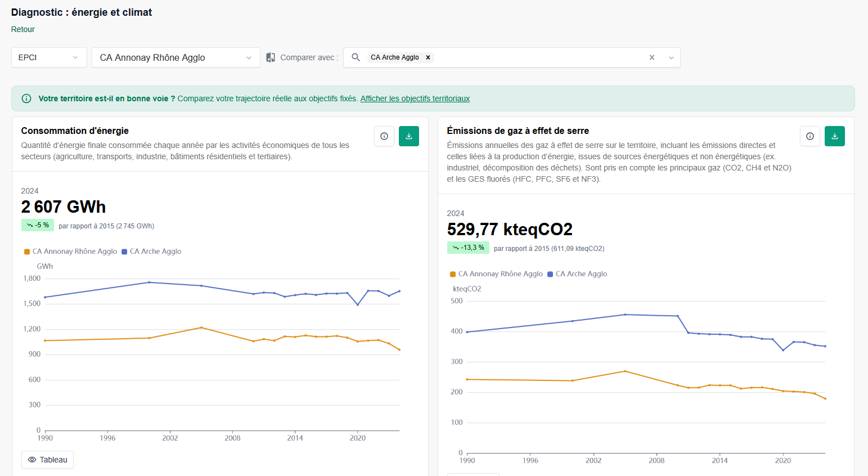Click 'par rapport à 2015 (2 745 GWh)' text
This screenshot has height=476, width=868.
click(106, 226)
